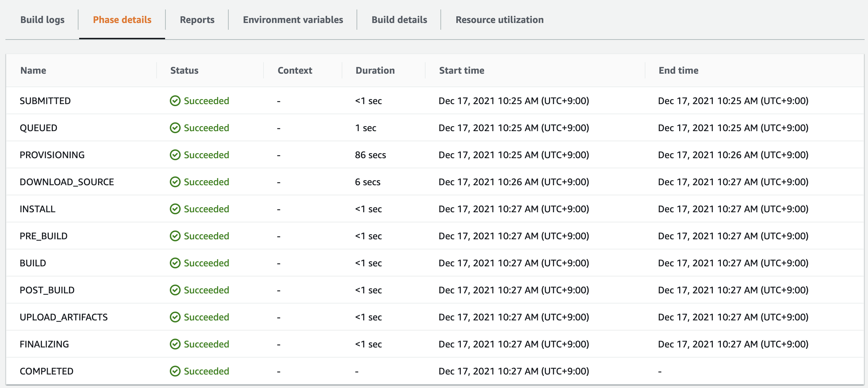868x388 pixels.
Task: Open the Environment variables tab
Action: point(293,20)
